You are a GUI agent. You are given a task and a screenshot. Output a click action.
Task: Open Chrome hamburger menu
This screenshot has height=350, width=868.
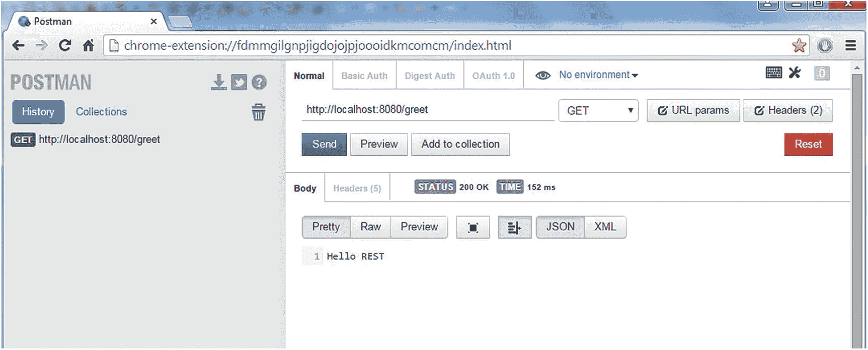pos(851,46)
